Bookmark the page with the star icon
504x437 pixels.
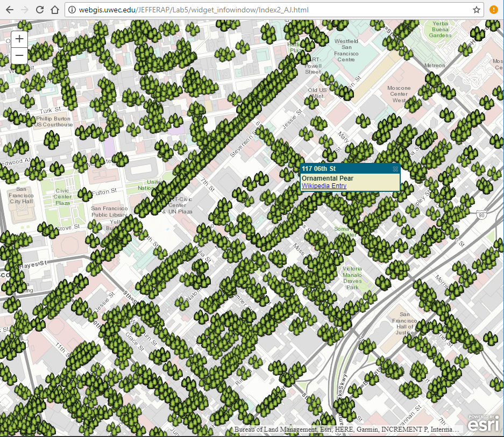pyautogui.click(x=475, y=9)
